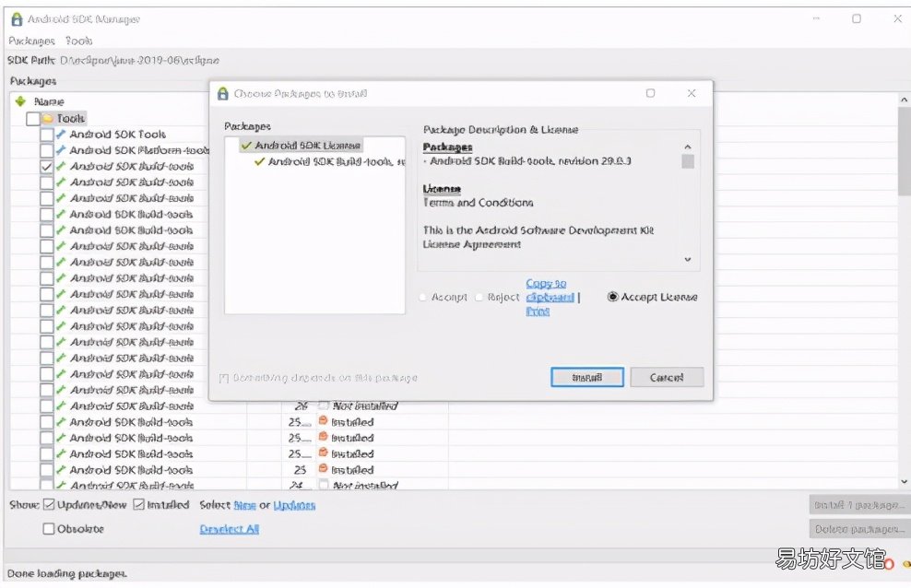911x588 pixels.
Task: Toggle the Installed filter checkbox
Action: pos(139,504)
